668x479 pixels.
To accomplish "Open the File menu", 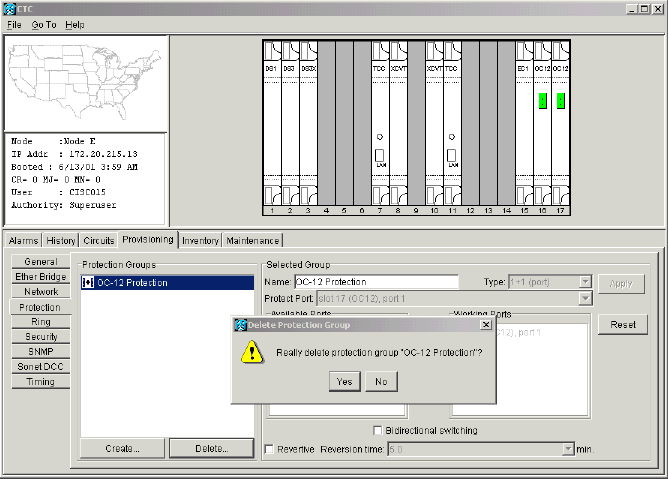I will pyautogui.click(x=14, y=25).
